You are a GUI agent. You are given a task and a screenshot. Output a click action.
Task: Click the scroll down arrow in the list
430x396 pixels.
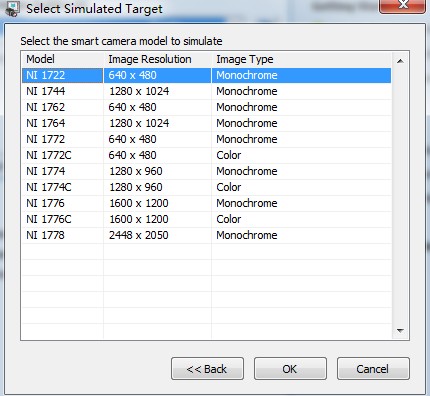[x=400, y=331]
